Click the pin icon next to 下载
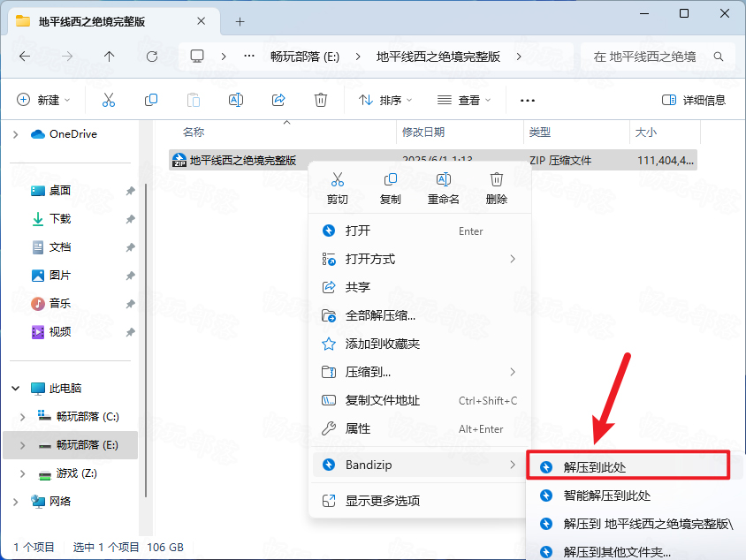Screen dimensions: 746x560 (130, 219)
